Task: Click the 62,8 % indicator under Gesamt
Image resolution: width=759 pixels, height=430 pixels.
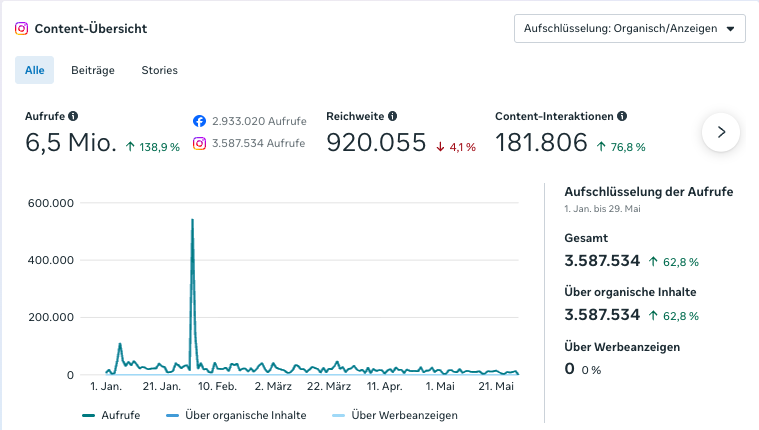Action: click(x=674, y=262)
